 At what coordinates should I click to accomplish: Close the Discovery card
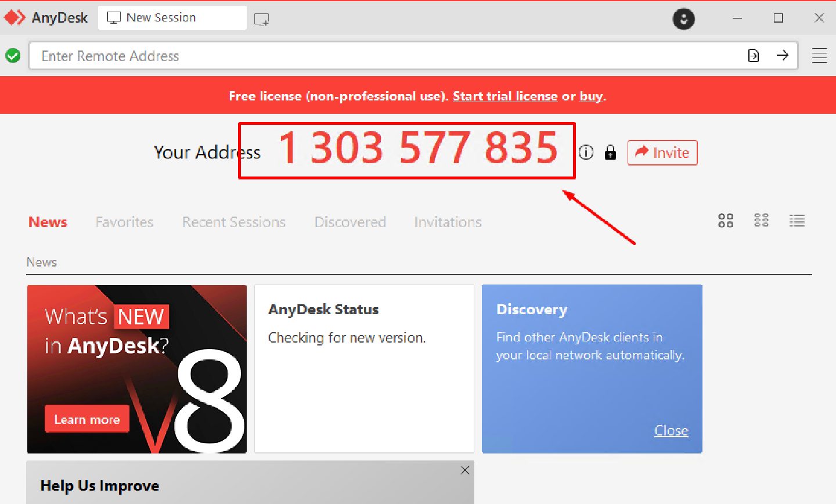671,430
